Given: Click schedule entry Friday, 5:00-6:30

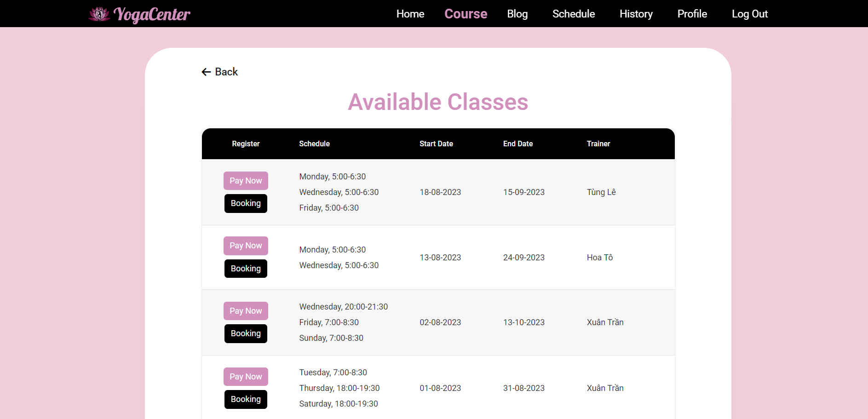Looking at the screenshot, I should point(329,208).
